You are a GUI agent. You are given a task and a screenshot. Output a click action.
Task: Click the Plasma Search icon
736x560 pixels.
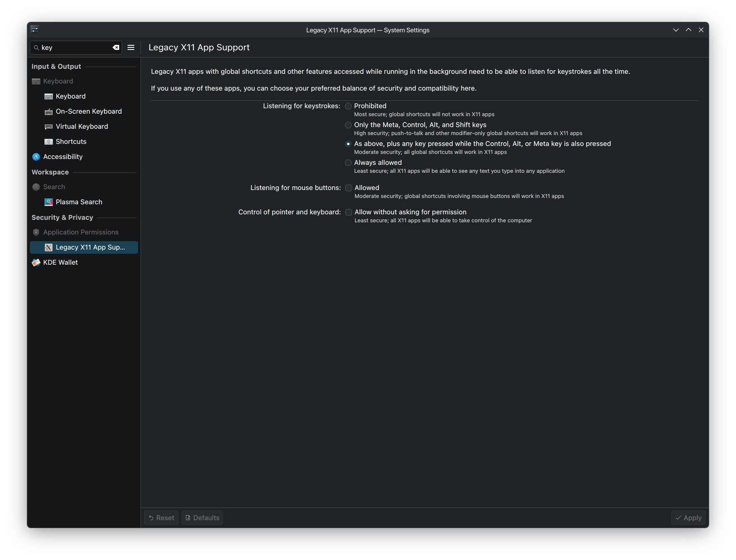pos(49,202)
